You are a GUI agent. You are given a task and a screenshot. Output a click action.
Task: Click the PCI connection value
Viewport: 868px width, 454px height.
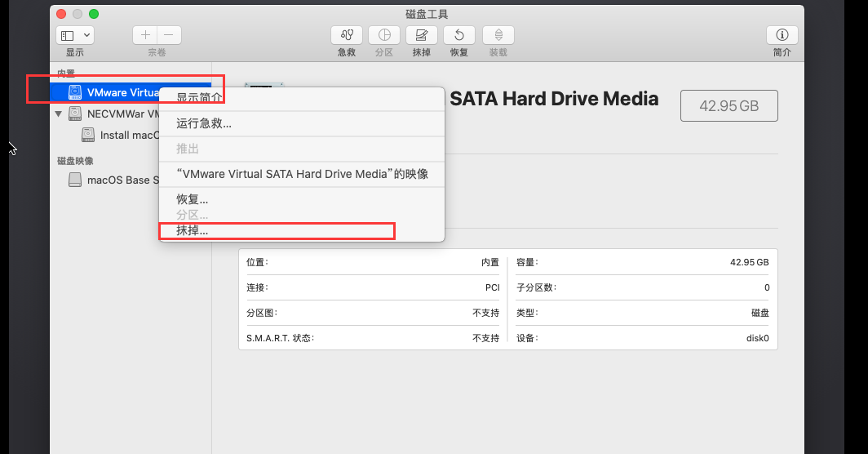tap(492, 287)
